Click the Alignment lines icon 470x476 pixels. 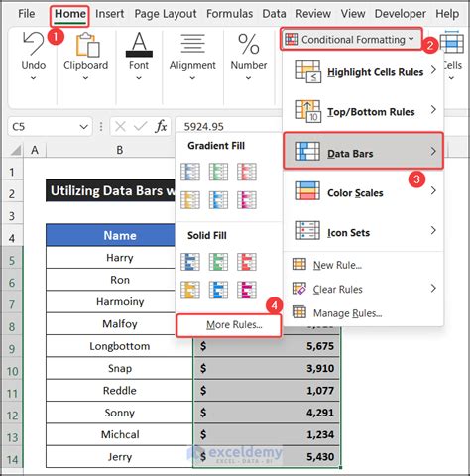(x=192, y=43)
